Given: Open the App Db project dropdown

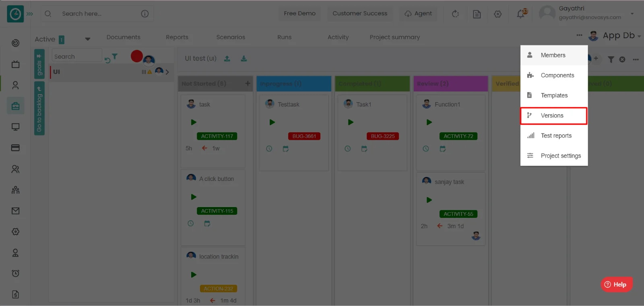Looking at the screenshot, I should tap(621, 36).
